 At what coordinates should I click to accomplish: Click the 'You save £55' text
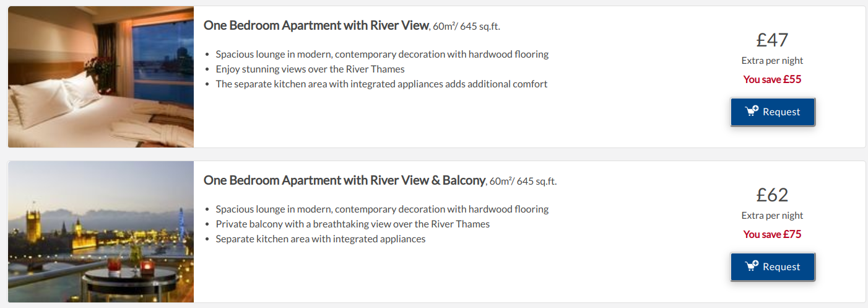(772, 79)
